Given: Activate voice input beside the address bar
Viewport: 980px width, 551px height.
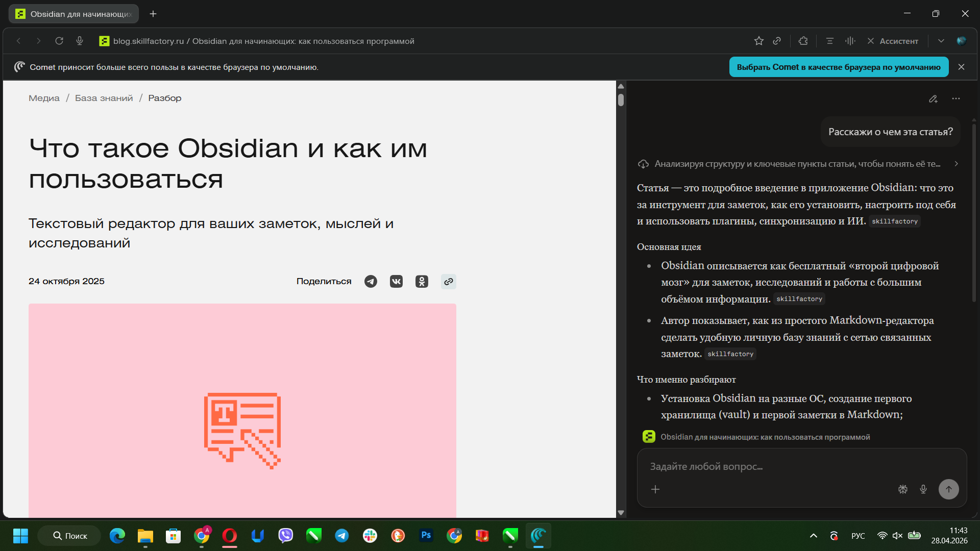Looking at the screenshot, I should pos(80,41).
